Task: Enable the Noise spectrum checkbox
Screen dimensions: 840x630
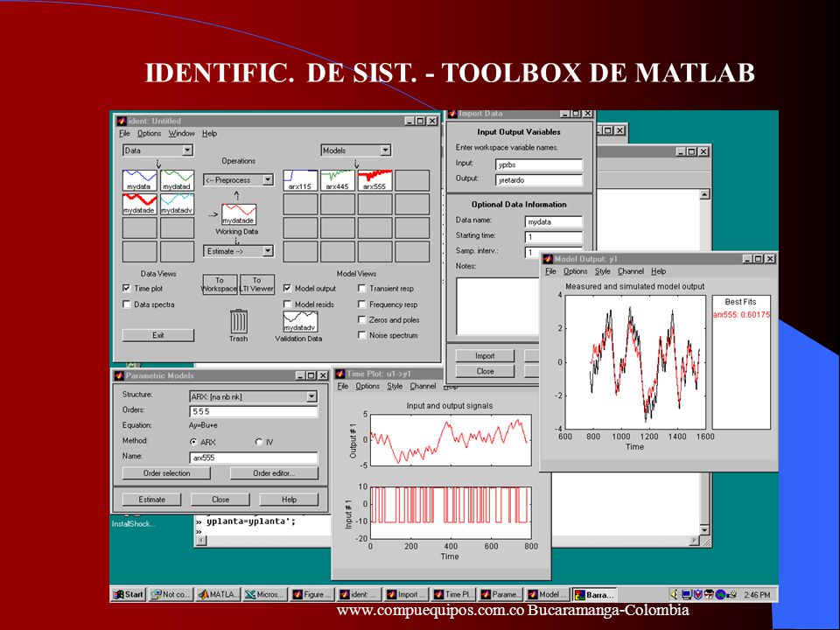Action: click(361, 335)
